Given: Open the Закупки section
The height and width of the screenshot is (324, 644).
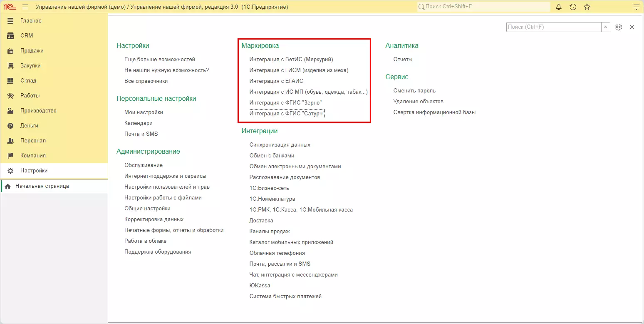Looking at the screenshot, I should (x=54, y=66).
